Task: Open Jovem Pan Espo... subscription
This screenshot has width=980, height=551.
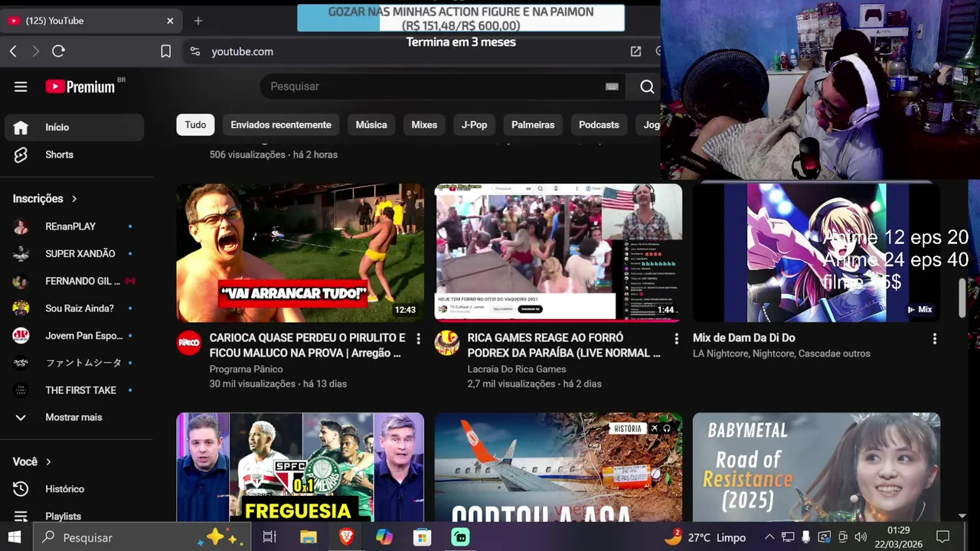Action: point(73,336)
